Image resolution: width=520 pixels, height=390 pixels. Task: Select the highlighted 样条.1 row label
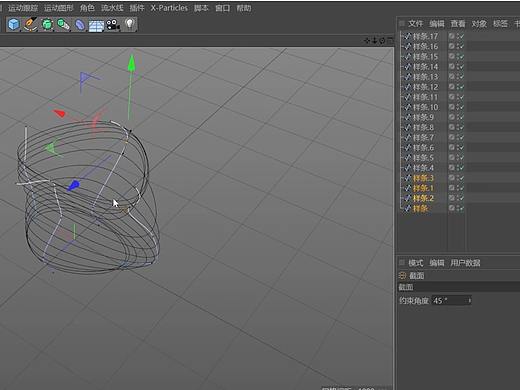(x=423, y=188)
